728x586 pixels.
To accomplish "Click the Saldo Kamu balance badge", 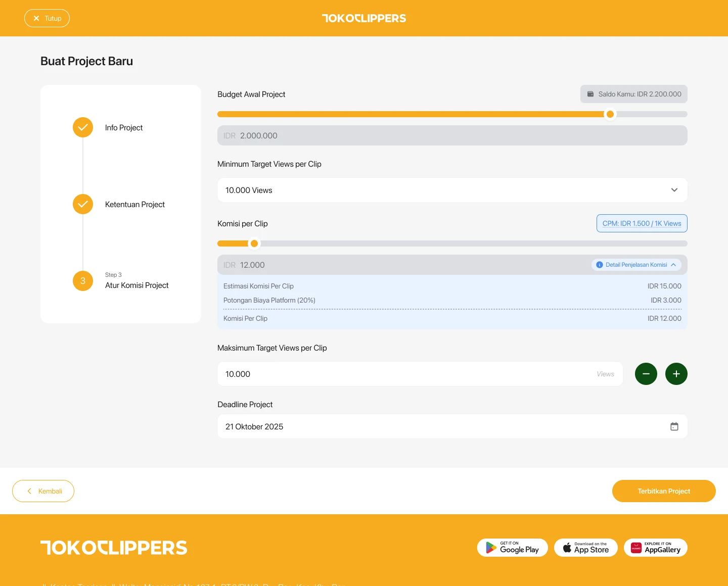I will (x=634, y=94).
